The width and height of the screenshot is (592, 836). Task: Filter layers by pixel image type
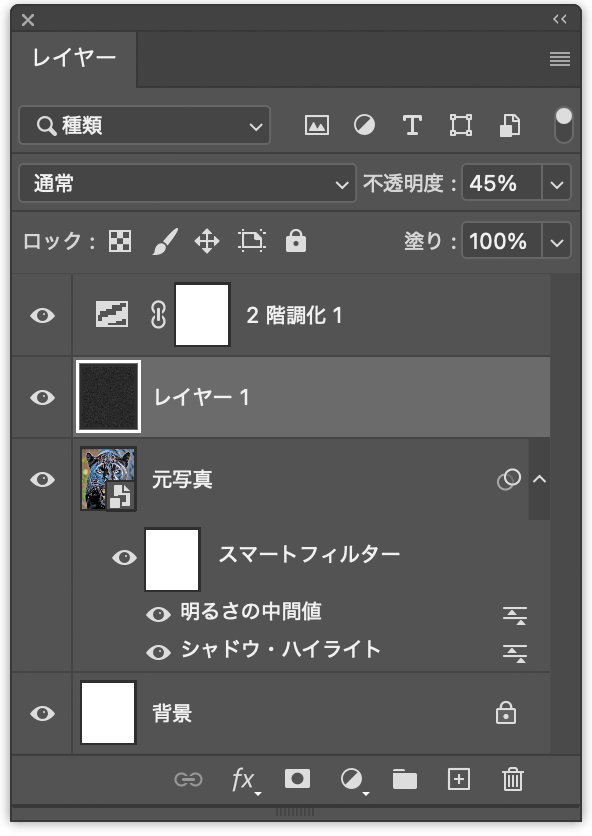coord(317,126)
